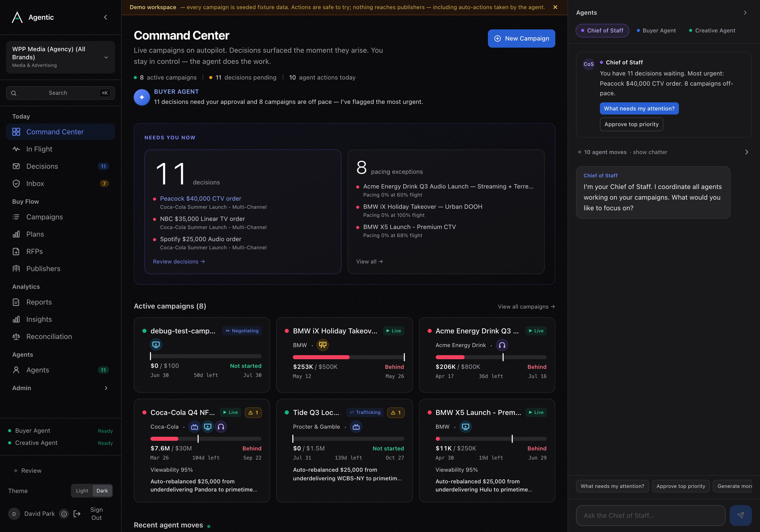Click Review in the sidebar footer
The height and width of the screenshot is (532, 760).
pyautogui.click(x=31, y=470)
